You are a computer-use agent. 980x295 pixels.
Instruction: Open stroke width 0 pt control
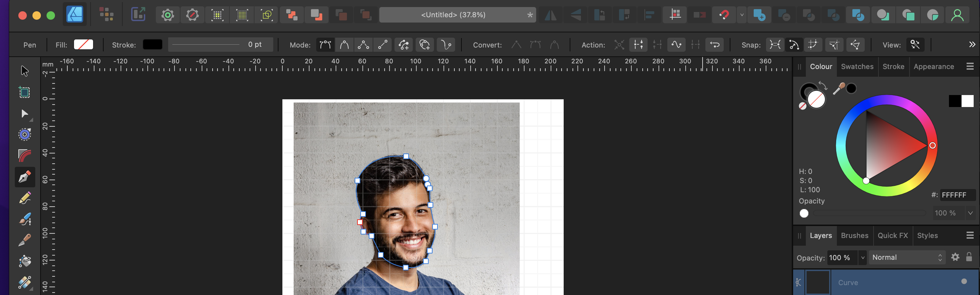point(220,44)
